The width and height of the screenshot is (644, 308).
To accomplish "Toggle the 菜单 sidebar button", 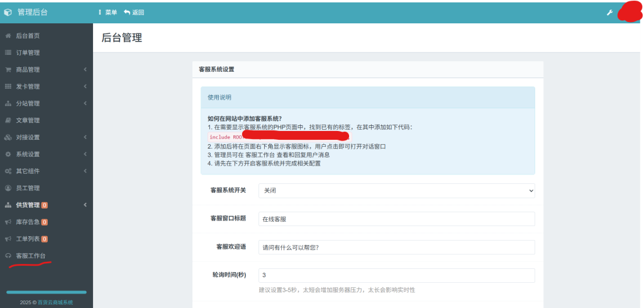I will tap(108, 13).
